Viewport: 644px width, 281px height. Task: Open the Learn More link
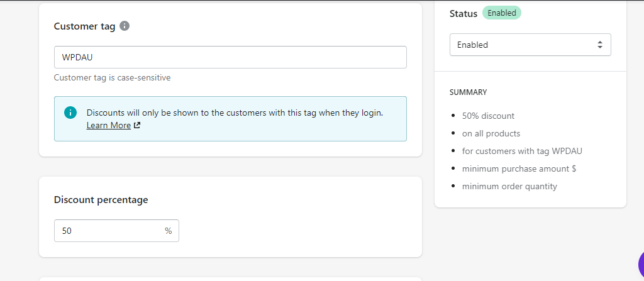click(x=109, y=125)
